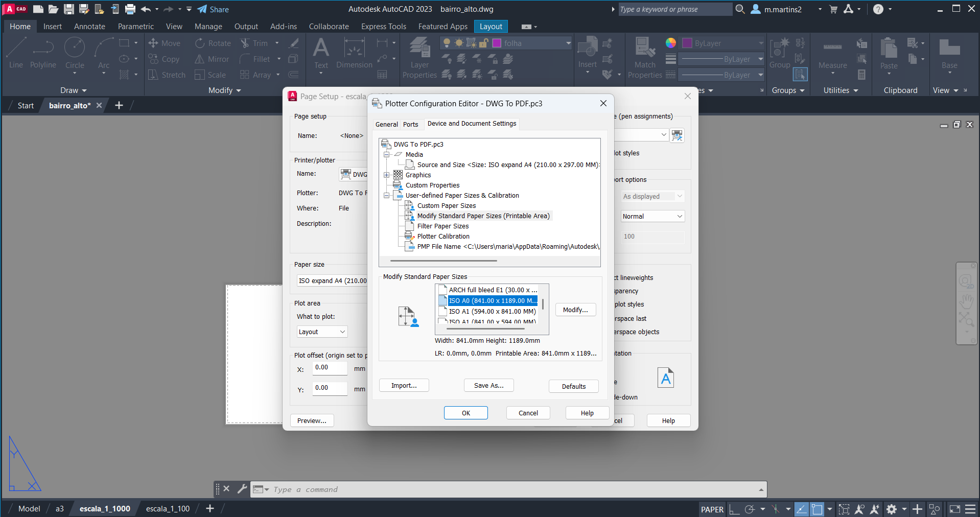Start the Array tool

pyautogui.click(x=255, y=75)
